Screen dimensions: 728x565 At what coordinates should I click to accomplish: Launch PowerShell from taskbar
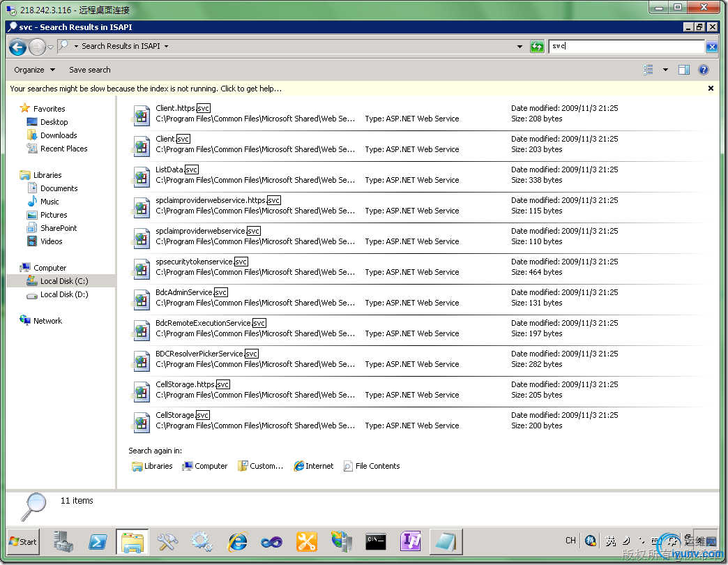[x=98, y=542]
